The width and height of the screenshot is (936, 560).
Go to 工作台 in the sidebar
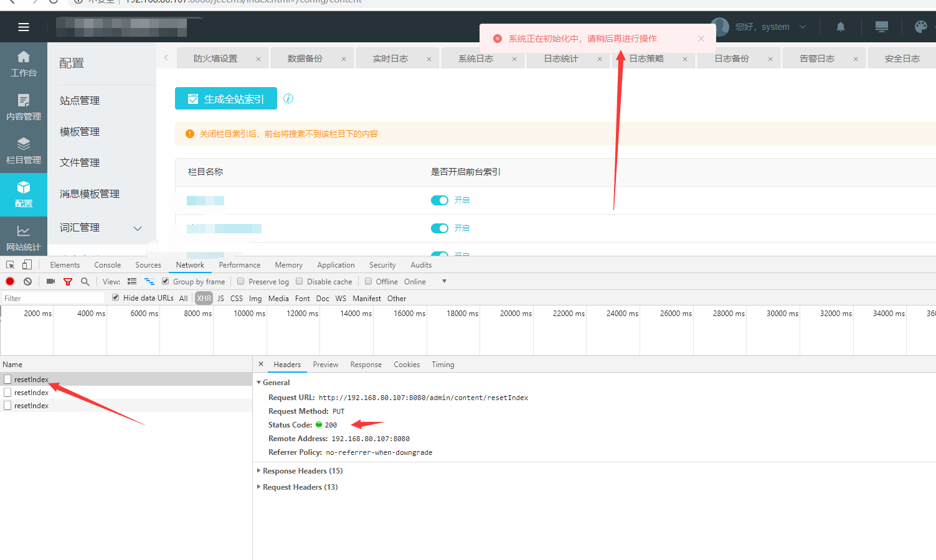coord(24,64)
